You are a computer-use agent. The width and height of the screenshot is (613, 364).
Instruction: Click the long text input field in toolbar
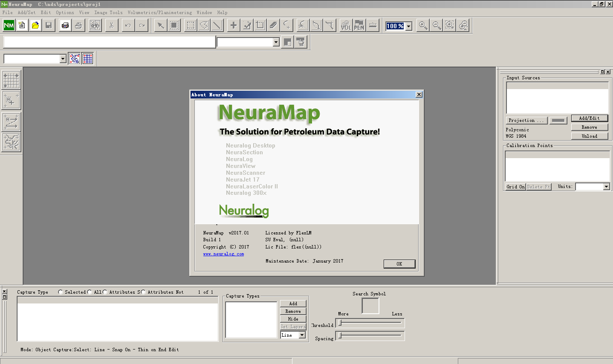click(110, 42)
